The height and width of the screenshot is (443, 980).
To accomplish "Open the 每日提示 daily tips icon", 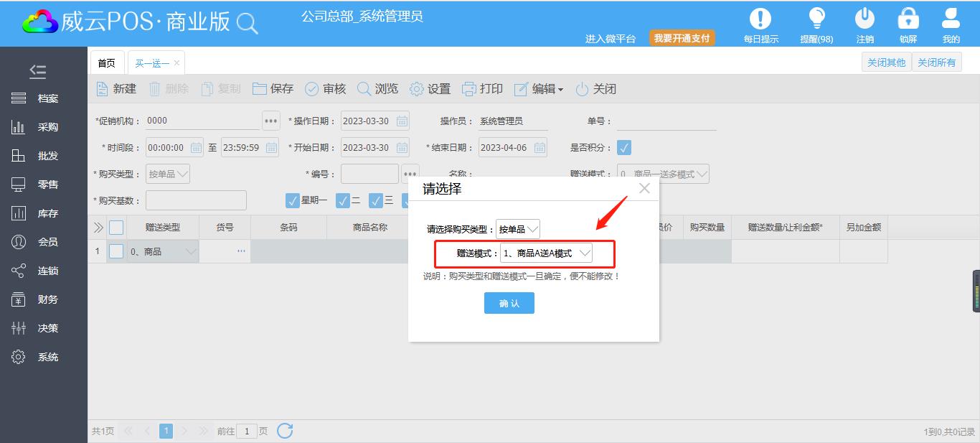I will 760,19.
